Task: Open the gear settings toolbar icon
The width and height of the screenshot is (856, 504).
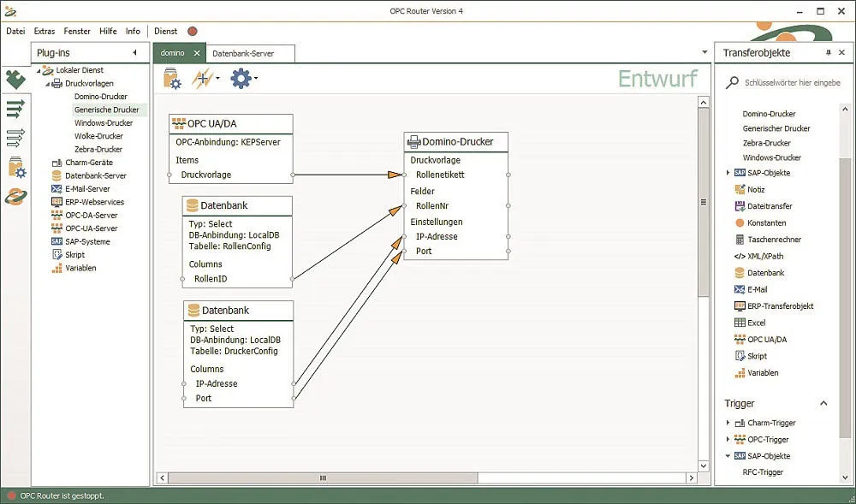Action: click(241, 79)
